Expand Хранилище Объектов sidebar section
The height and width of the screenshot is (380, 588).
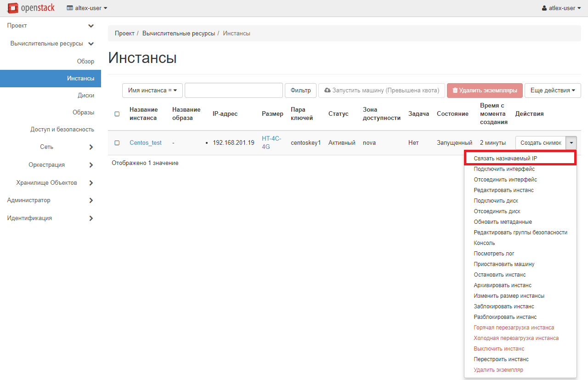[91, 183]
